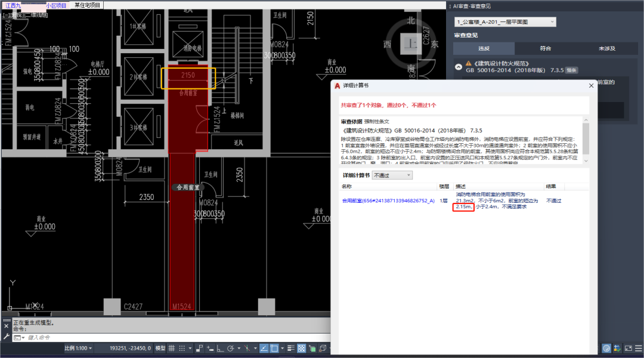Toggle snap mode dotted-grid icon
Image resolution: width=644 pixels, height=358 pixels.
[182, 348]
